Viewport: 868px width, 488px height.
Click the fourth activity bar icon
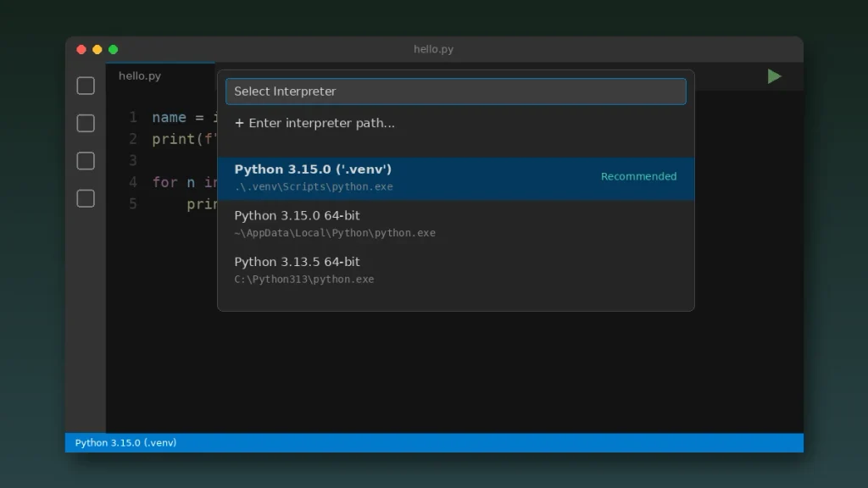86,198
